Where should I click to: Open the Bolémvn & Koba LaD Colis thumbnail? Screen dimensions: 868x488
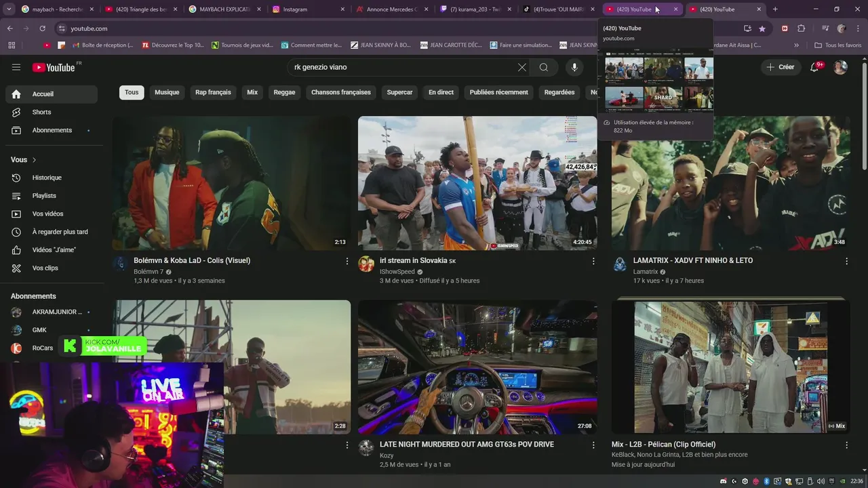click(x=232, y=183)
